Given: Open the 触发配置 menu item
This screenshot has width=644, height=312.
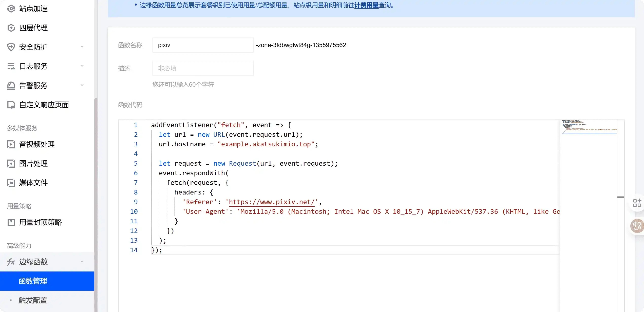Looking at the screenshot, I should click(x=33, y=300).
